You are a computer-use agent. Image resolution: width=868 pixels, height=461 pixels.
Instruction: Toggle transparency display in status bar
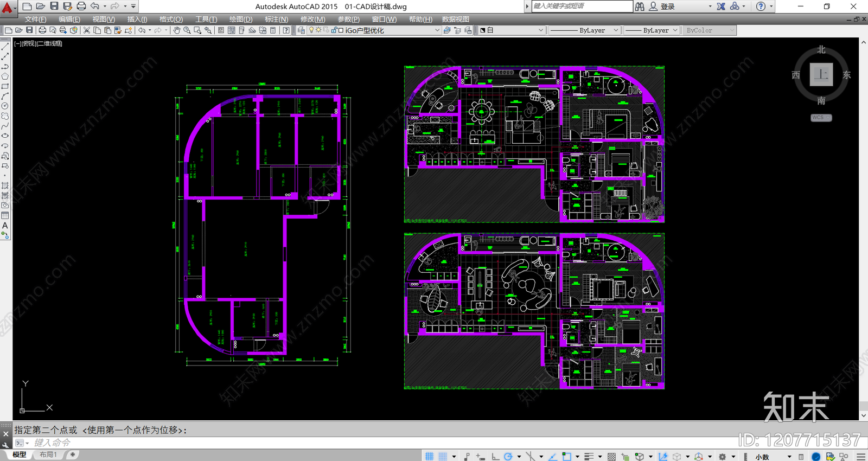611,457
